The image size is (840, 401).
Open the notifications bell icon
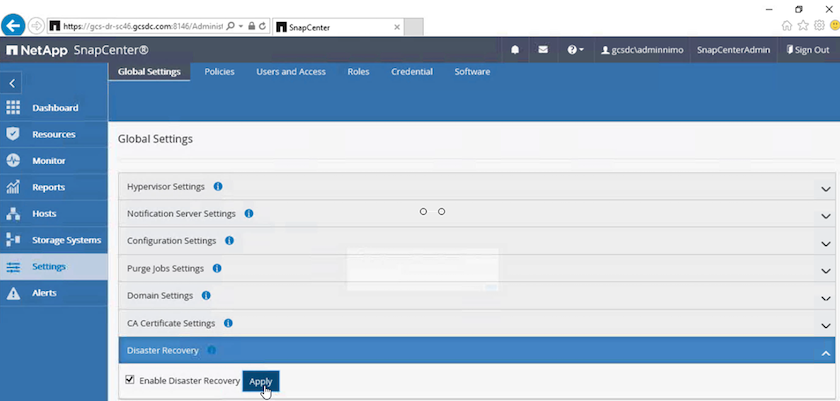(x=515, y=50)
